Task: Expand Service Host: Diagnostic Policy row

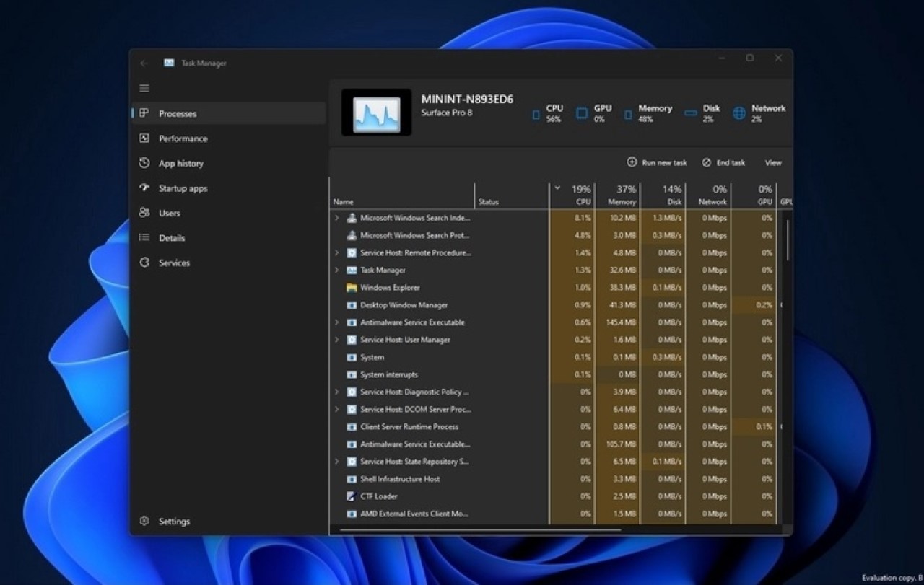Action: point(336,392)
